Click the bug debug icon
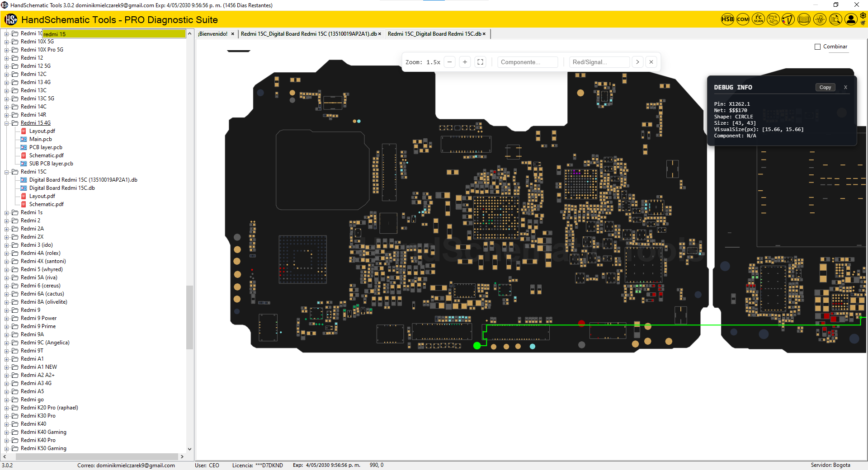868x470 pixels. pyautogui.click(x=863, y=23)
